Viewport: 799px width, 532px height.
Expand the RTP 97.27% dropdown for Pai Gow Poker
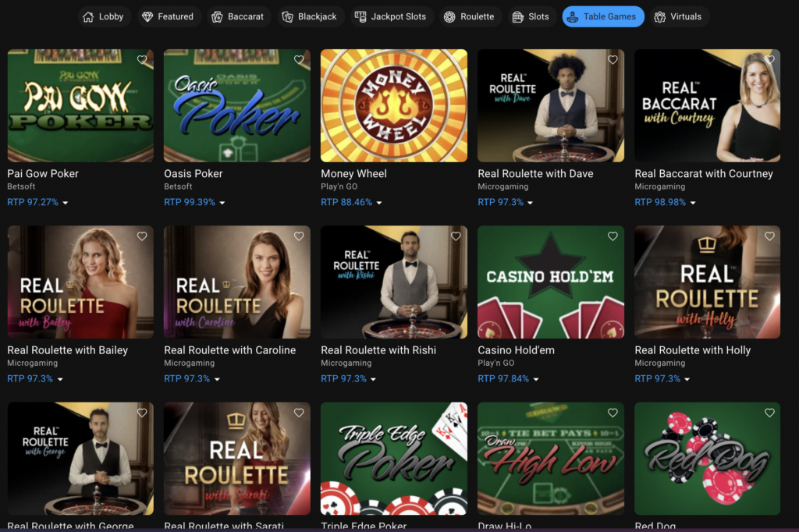click(x=37, y=202)
